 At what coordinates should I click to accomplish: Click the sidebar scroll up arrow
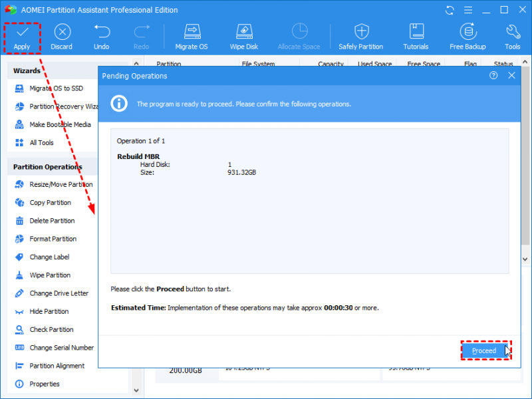(x=136, y=63)
